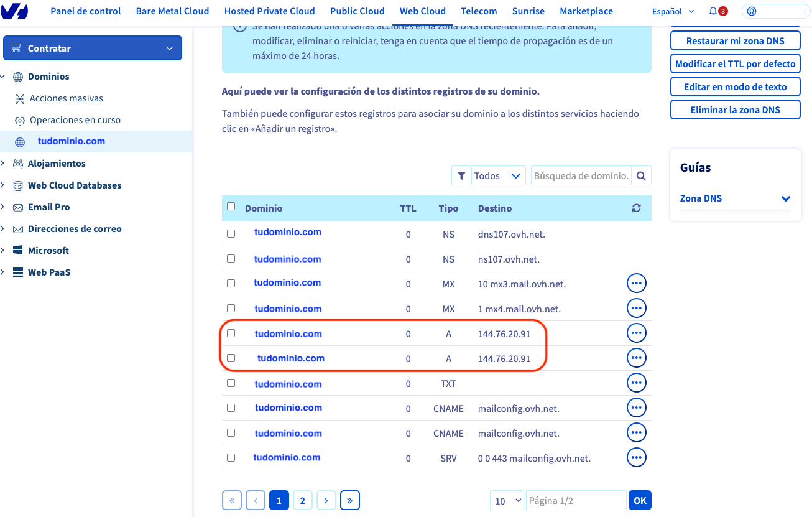Viewport: 812px width, 517px height.
Task: Check the dns107.ovh.net NS record checkbox
Action: (x=231, y=234)
